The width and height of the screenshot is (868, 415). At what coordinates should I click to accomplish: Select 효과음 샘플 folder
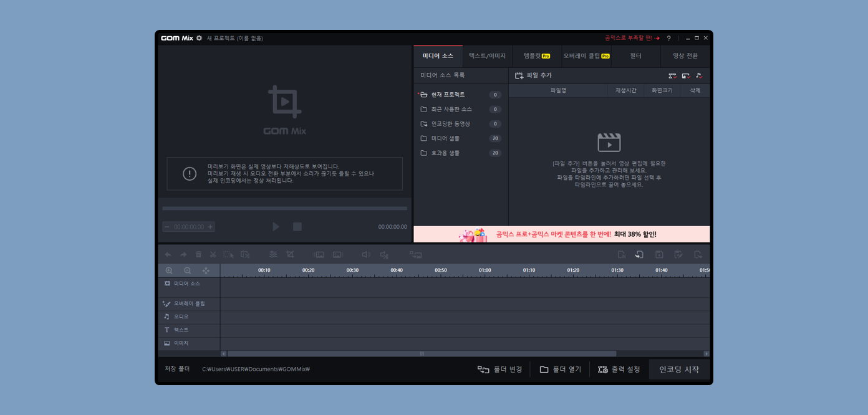[x=460, y=153]
